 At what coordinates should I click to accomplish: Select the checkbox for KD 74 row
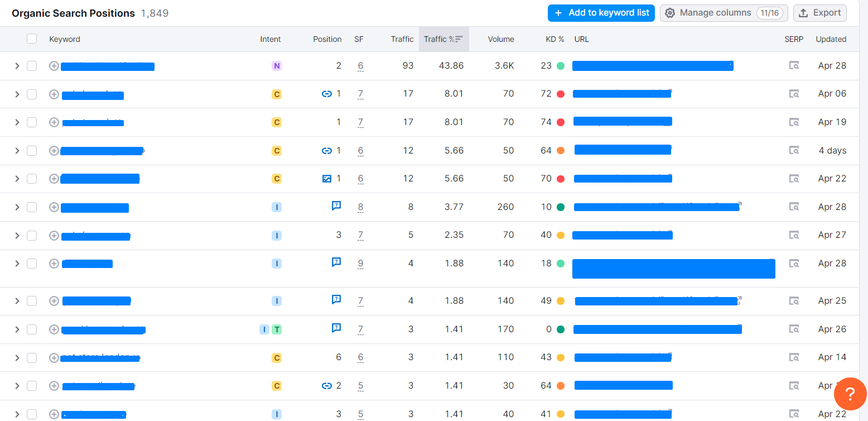point(32,122)
